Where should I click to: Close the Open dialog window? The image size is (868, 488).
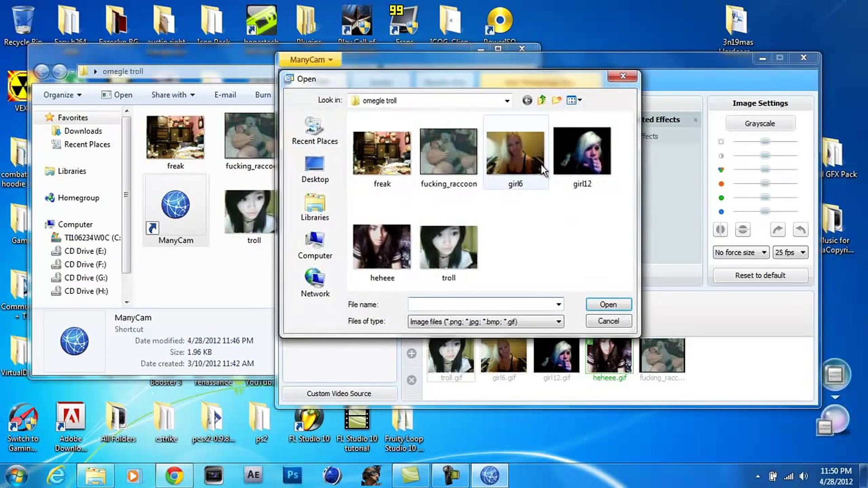pos(623,76)
